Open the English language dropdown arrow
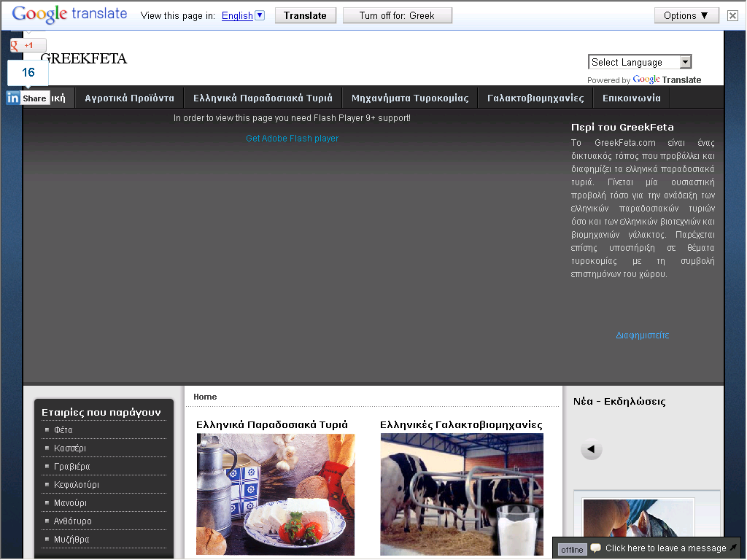The width and height of the screenshot is (747, 560). [x=260, y=15]
